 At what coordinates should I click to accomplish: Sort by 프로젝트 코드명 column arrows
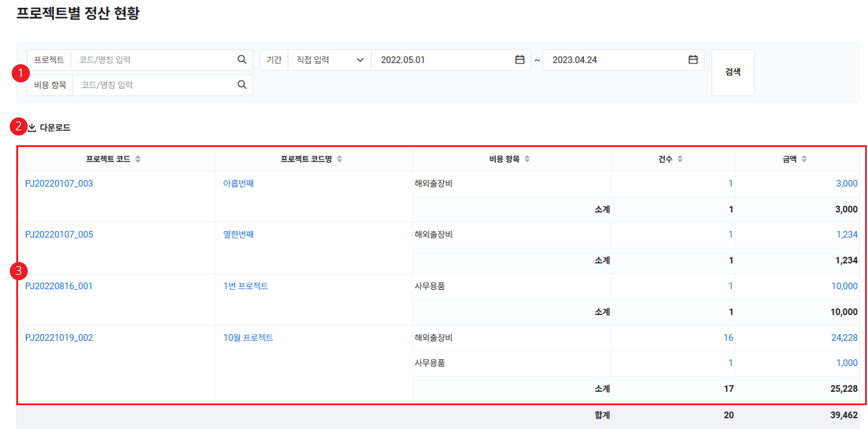click(339, 159)
